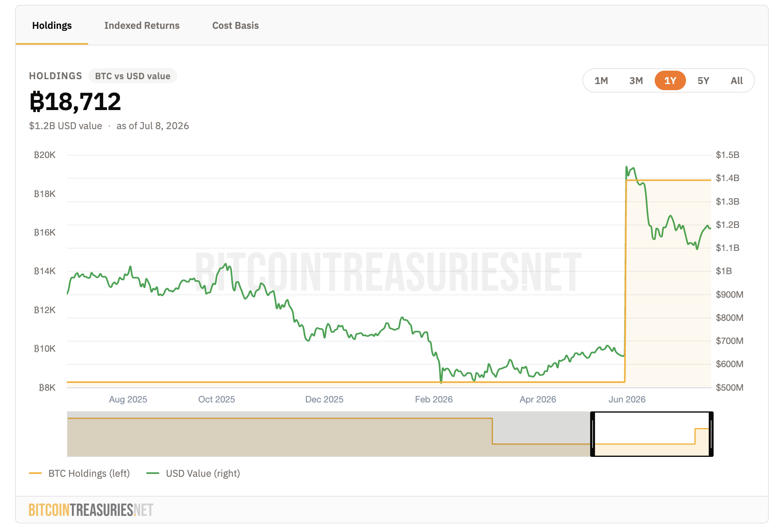Image resolution: width=779 pixels, height=532 pixels.
Task: Click the shaded earlier area in navigator
Action: point(328,434)
